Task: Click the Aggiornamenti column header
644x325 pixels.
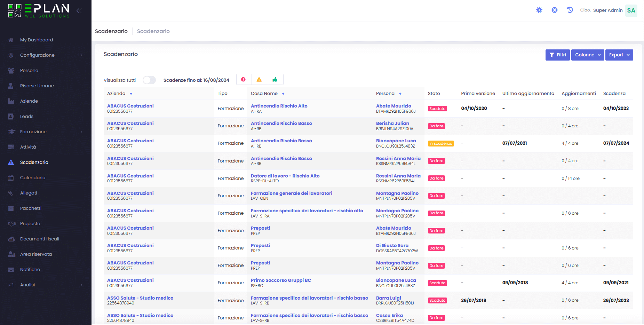Action: tap(579, 94)
